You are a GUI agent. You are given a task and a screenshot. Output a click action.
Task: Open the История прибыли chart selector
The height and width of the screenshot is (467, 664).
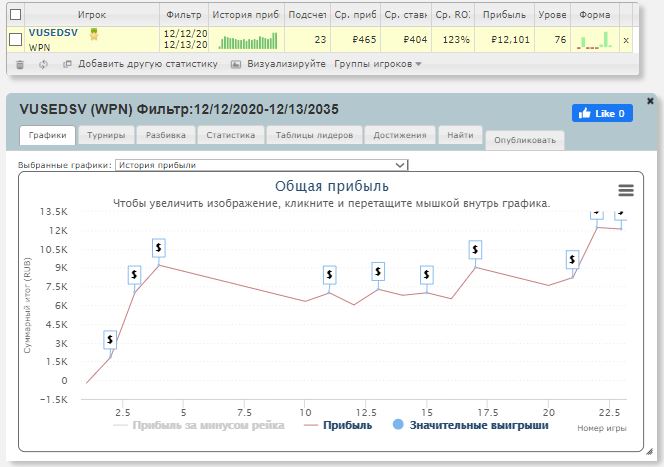[x=261, y=165]
